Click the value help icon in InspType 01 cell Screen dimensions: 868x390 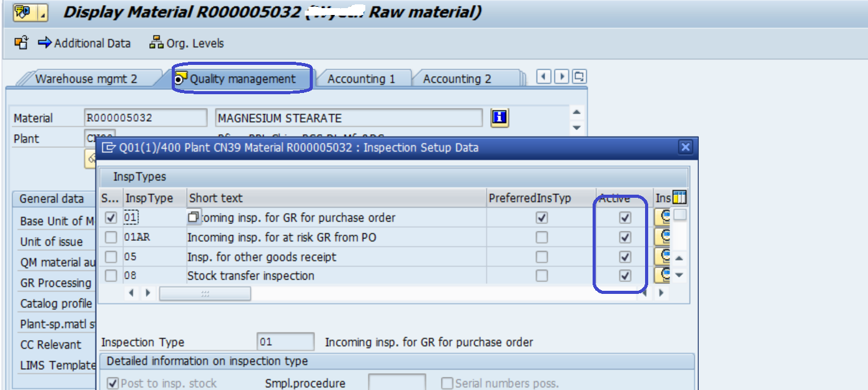tap(194, 217)
